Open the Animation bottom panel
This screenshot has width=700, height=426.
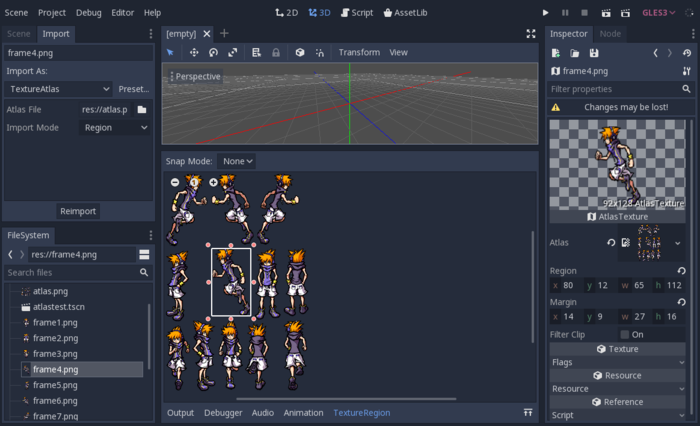(x=303, y=413)
